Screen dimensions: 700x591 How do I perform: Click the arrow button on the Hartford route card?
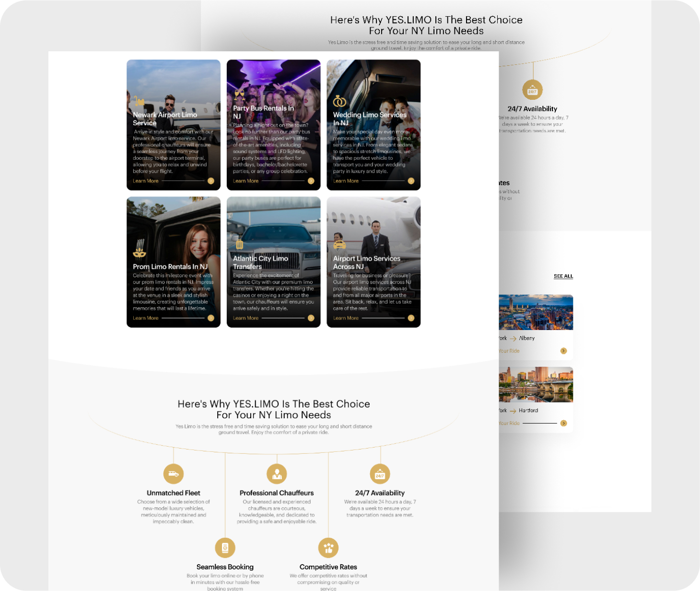tap(563, 423)
